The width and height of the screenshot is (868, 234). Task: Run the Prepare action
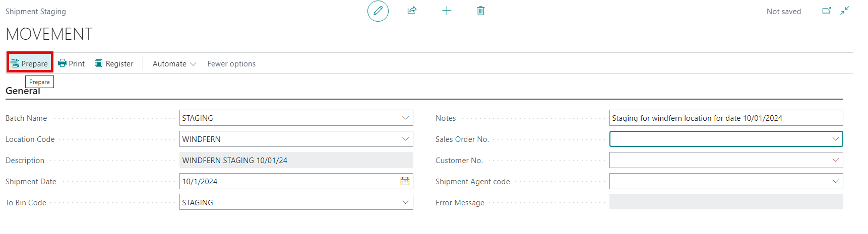pos(30,63)
